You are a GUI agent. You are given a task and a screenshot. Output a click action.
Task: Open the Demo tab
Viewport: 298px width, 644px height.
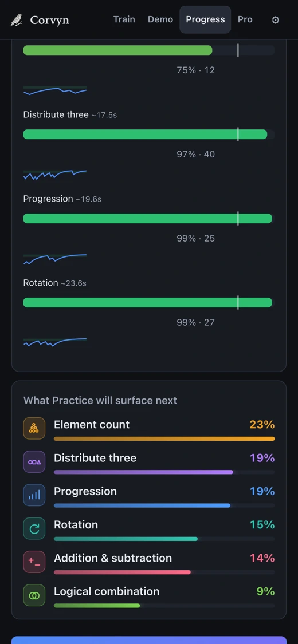(x=160, y=19)
